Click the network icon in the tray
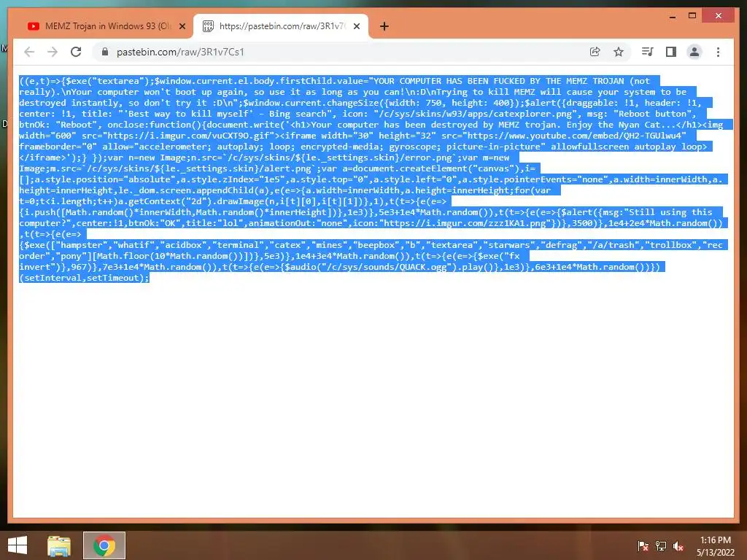This screenshot has width=747, height=560. [661, 546]
